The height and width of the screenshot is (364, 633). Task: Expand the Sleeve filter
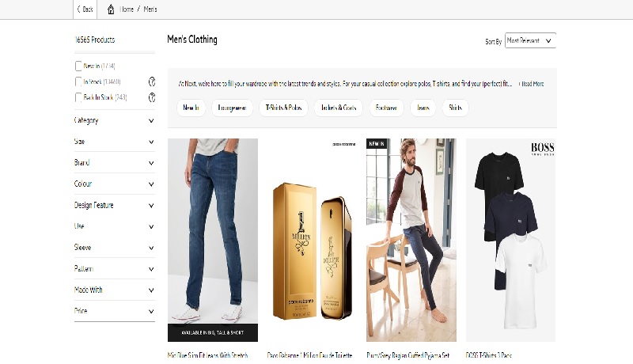coord(115,248)
